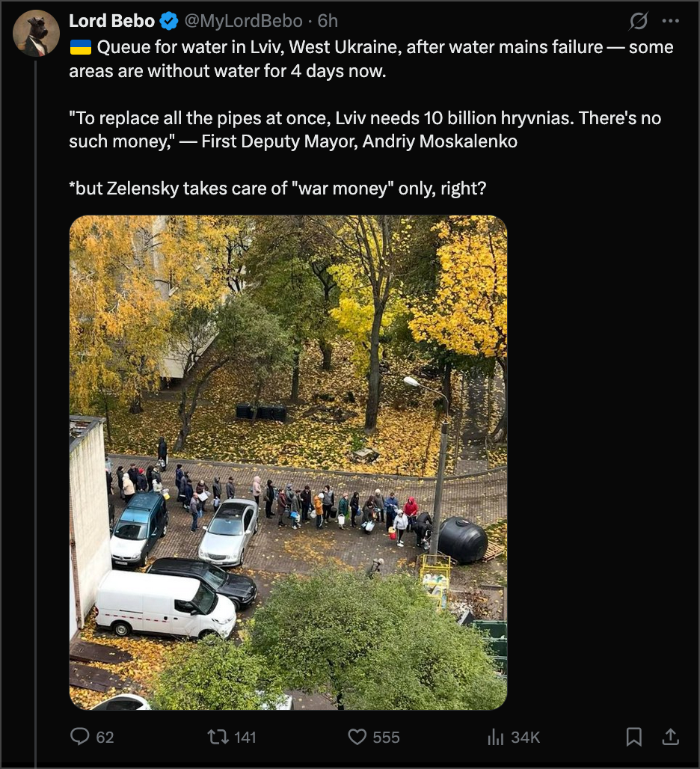Open the reply comment icon
The width and height of the screenshot is (700, 769).
click(80, 737)
